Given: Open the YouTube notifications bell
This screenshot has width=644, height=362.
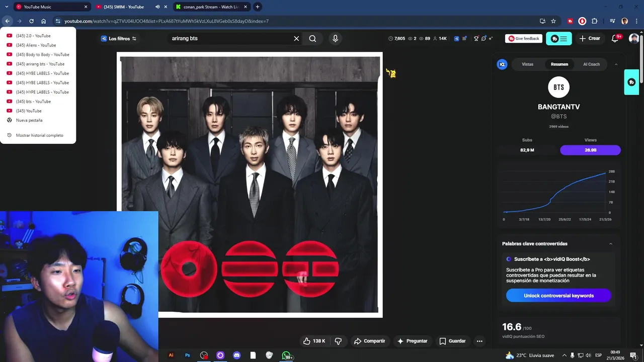Looking at the screenshot, I should [615, 39].
